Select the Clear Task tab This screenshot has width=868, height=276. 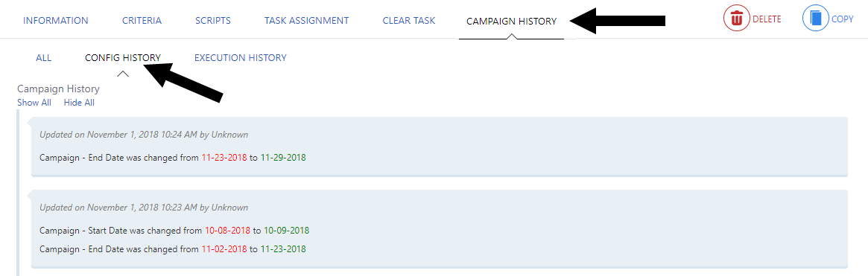pyautogui.click(x=408, y=21)
